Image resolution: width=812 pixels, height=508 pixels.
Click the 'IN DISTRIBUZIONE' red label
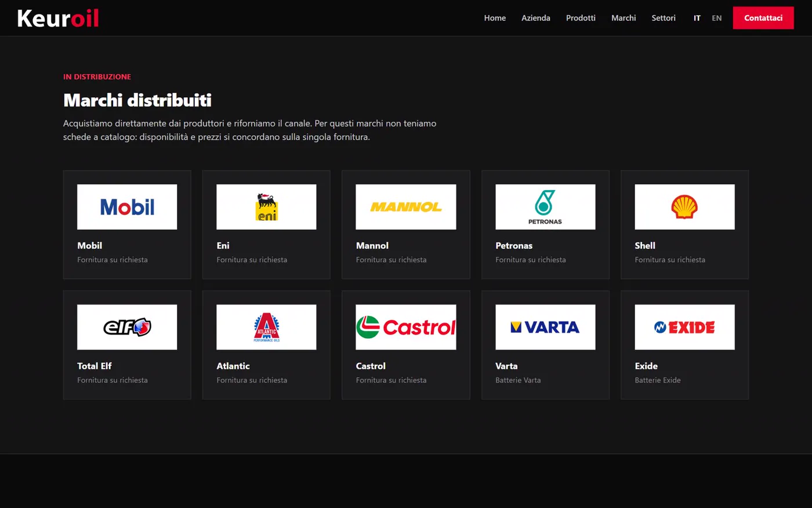coord(97,77)
